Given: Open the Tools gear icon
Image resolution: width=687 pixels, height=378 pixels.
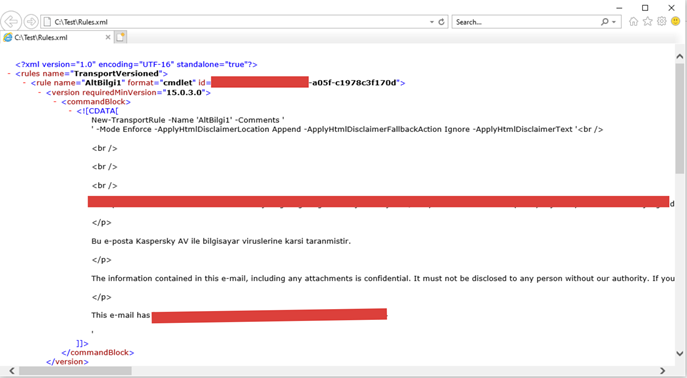Looking at the screenshot, I should (662, 21).
